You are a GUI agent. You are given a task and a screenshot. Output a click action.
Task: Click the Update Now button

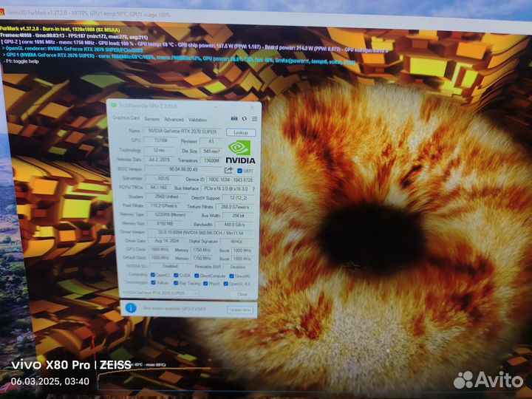tap(240, 310)
